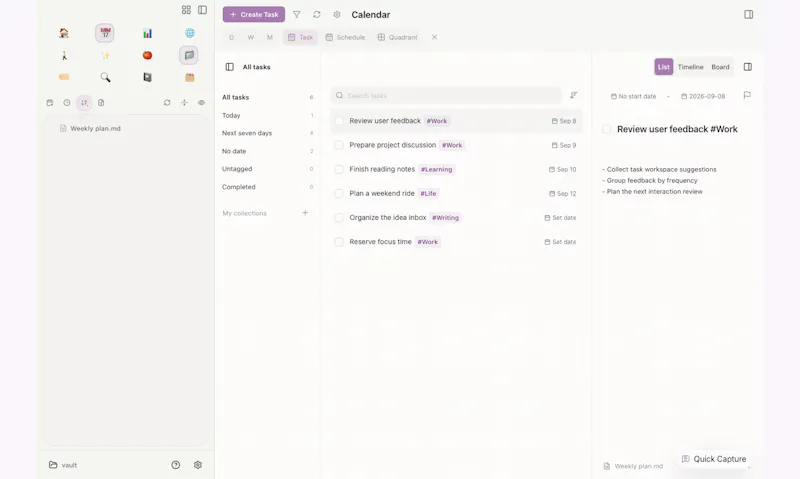Select Next seven days filter
Image resolution: width=800 pixels, height=479 pixels.
point(267,133)
